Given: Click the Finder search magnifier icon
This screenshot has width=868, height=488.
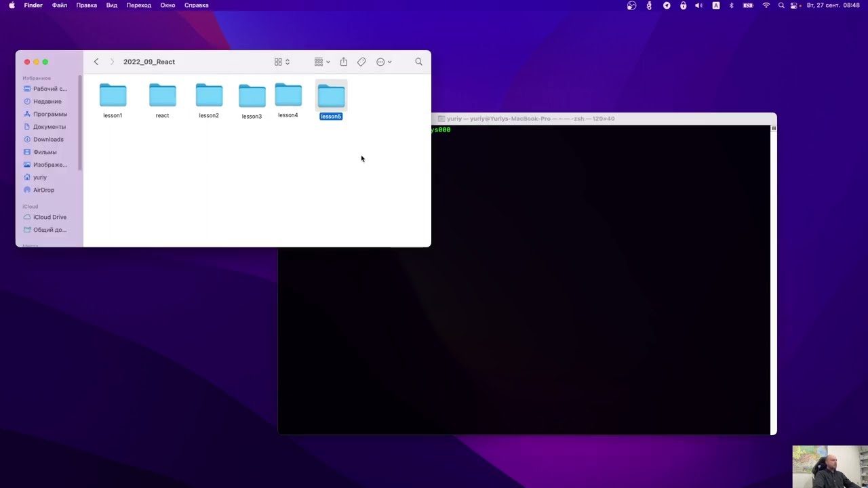Looking at the screenshot, I should point(418,62).
